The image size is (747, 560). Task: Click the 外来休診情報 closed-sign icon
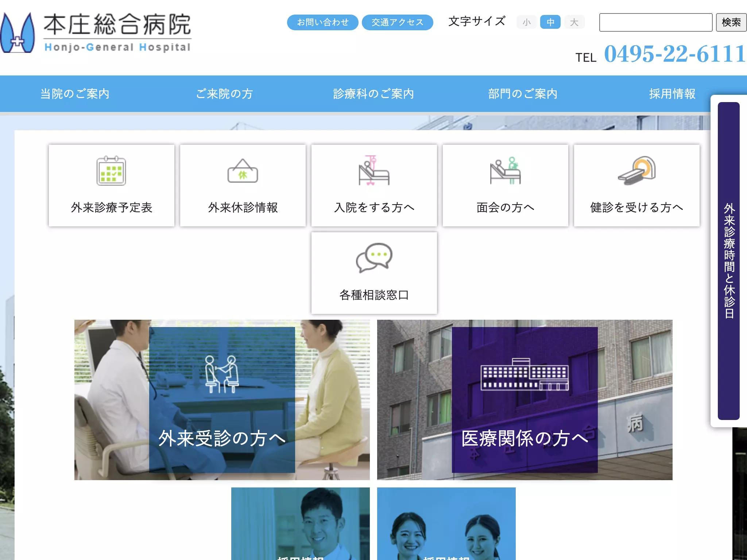(243, 171)
